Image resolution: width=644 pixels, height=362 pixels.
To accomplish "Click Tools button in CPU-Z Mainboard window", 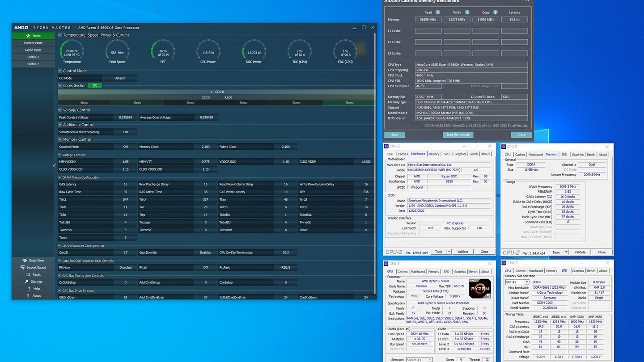I will (439, 252).
